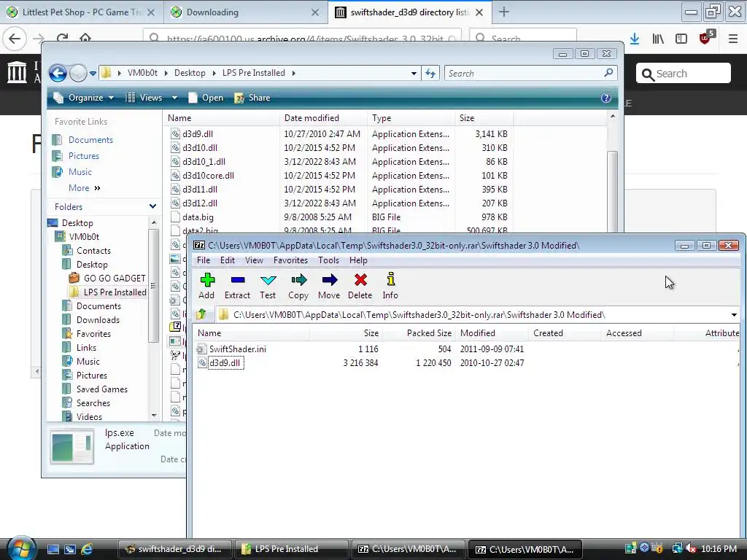Open the File menu in 7-Zip
Viewport: 747px width, 560px height.
pyautogui.click(x=204, y=260)
